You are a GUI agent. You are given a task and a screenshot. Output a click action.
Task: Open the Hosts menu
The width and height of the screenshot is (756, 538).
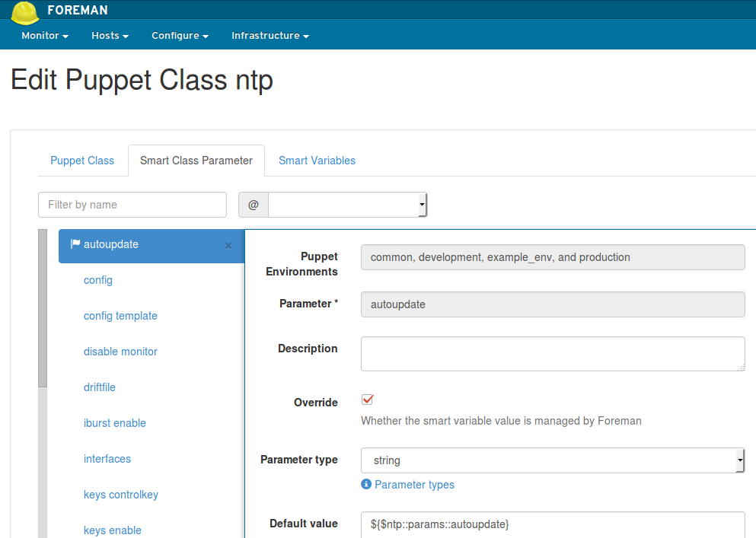110,36
